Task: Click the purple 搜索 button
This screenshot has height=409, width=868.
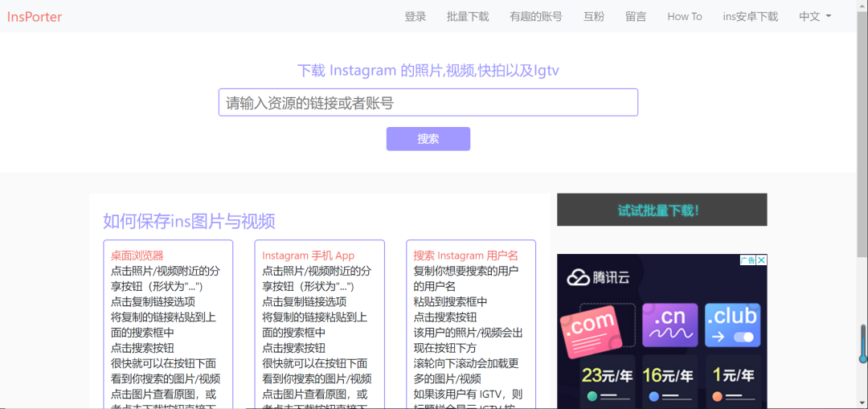Action: (428, 139)
